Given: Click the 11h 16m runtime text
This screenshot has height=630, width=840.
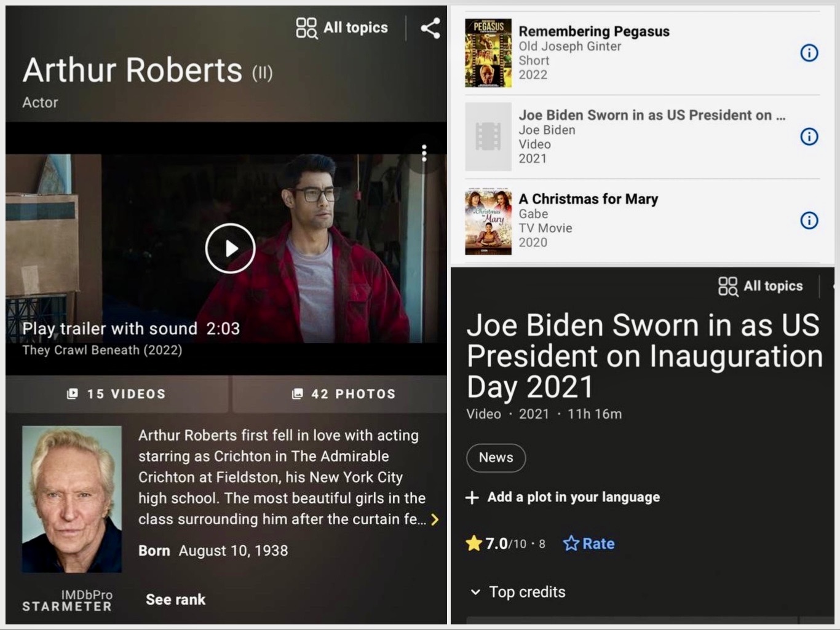Looking at the screenshot, I should click(x=595, y=414).
